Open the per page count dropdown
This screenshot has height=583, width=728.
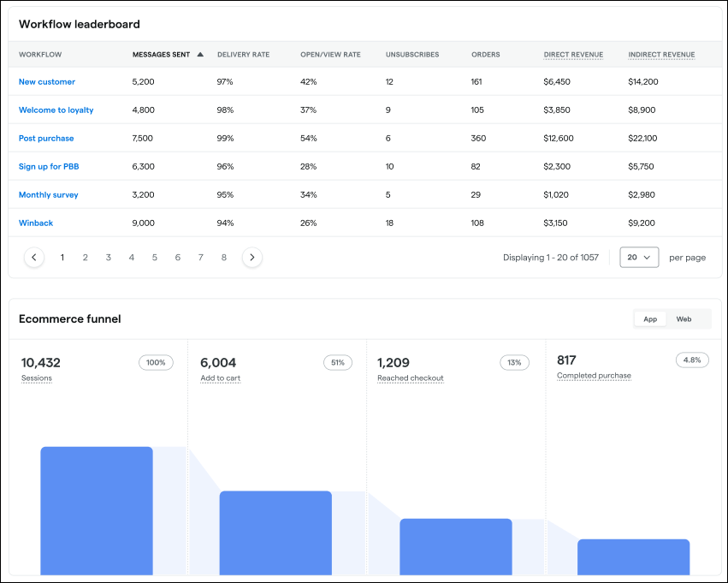[639, 257]
